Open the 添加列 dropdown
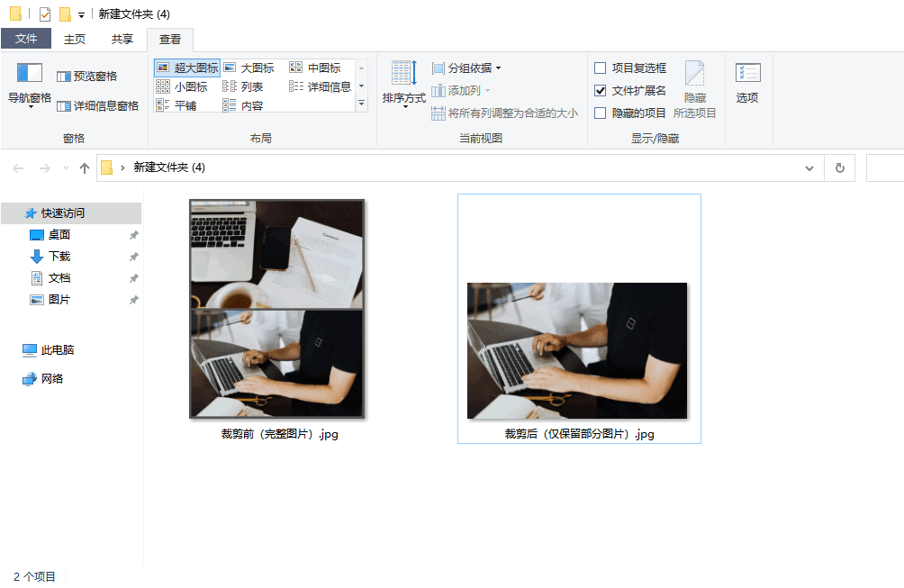 tap(461, 91)
